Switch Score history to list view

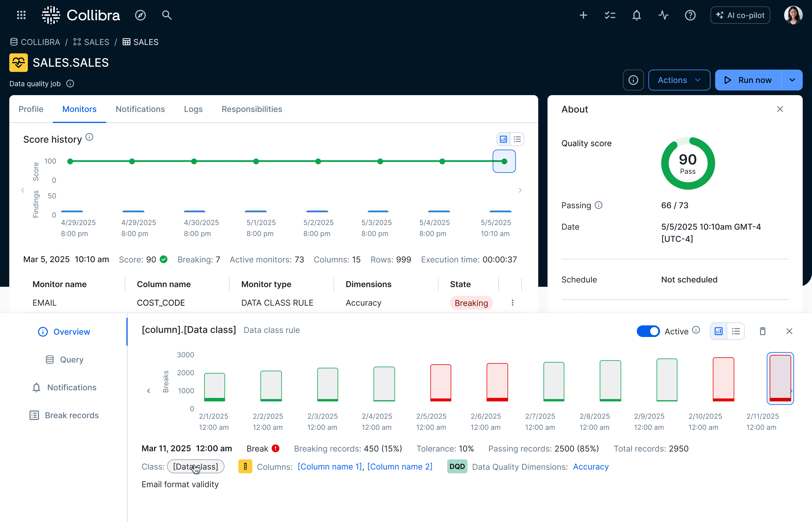pos(517,139)
